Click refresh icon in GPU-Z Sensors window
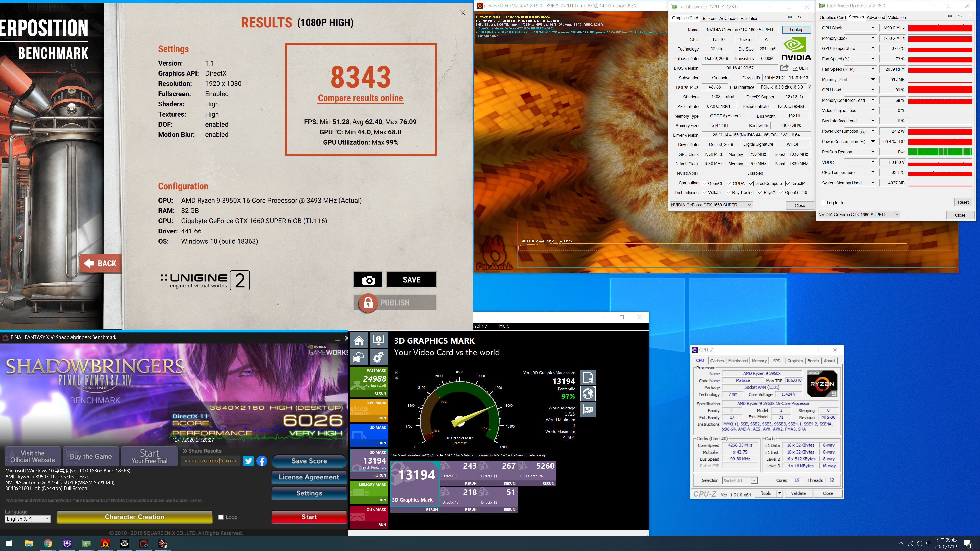 [x=960, y=16]
